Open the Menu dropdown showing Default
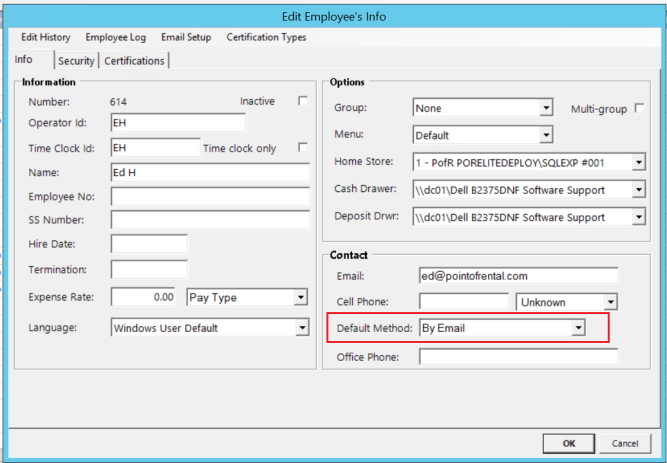Viewport: 667px width, 463px height. click(x=546, y=135)
